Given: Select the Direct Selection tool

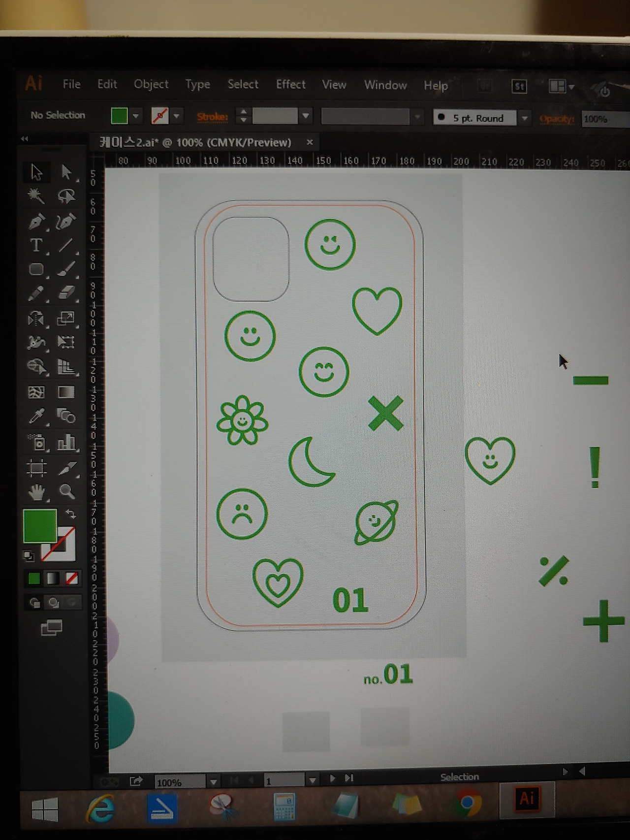Looking at the screenshot, I should 66,172.
